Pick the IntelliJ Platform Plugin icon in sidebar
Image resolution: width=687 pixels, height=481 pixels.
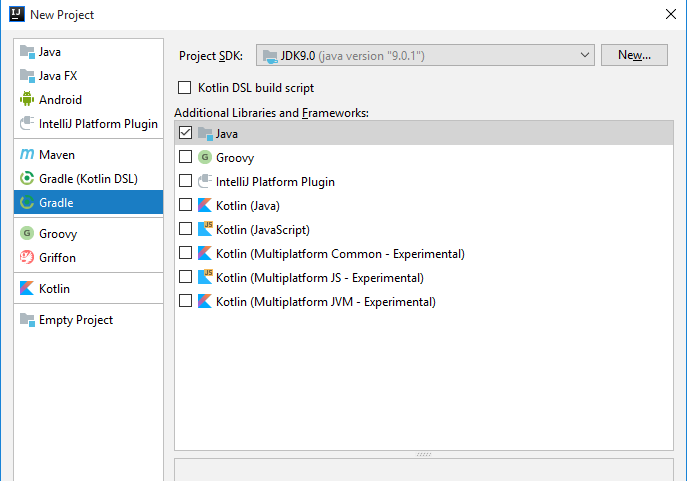pos(27,123)
